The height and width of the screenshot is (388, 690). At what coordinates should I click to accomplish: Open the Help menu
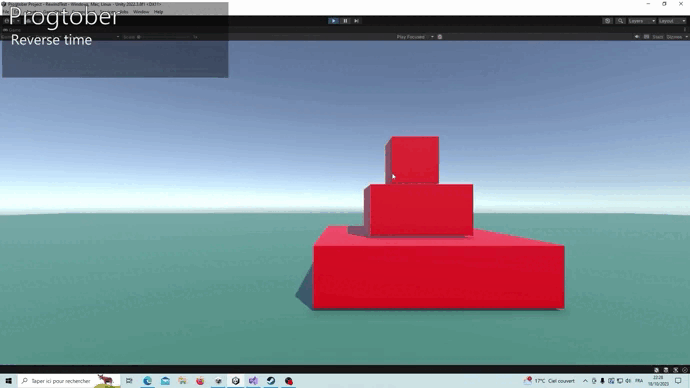click(x=158, y=12)
